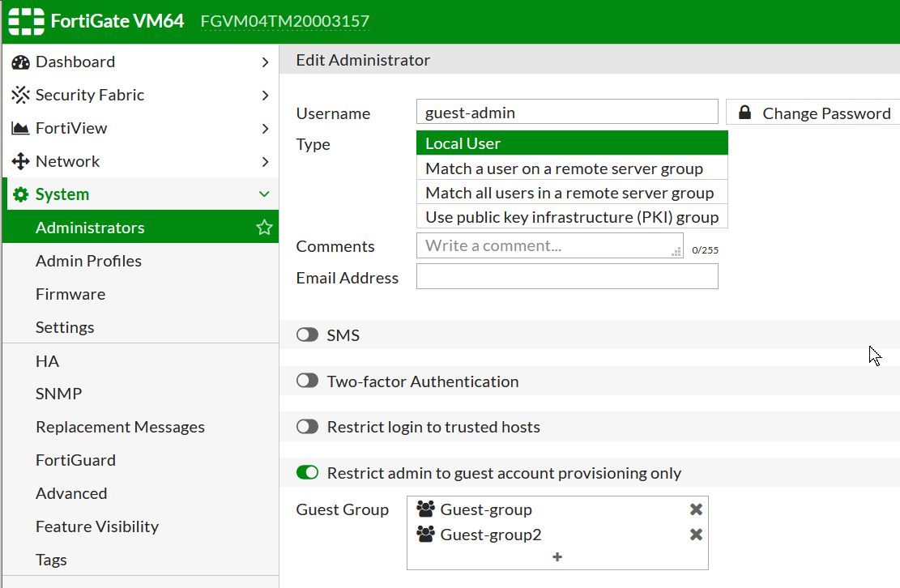Expand the Dashboard menu chevron
900x588 pixels.
pos(265,62)
